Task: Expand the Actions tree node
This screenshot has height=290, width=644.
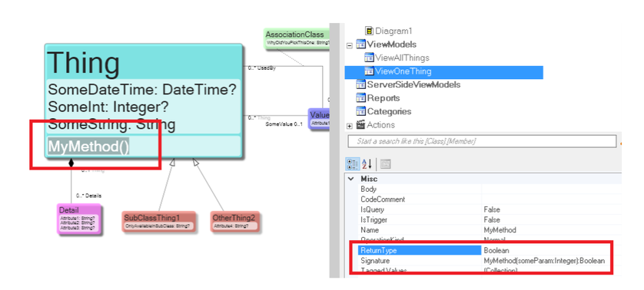Action: 350,126
